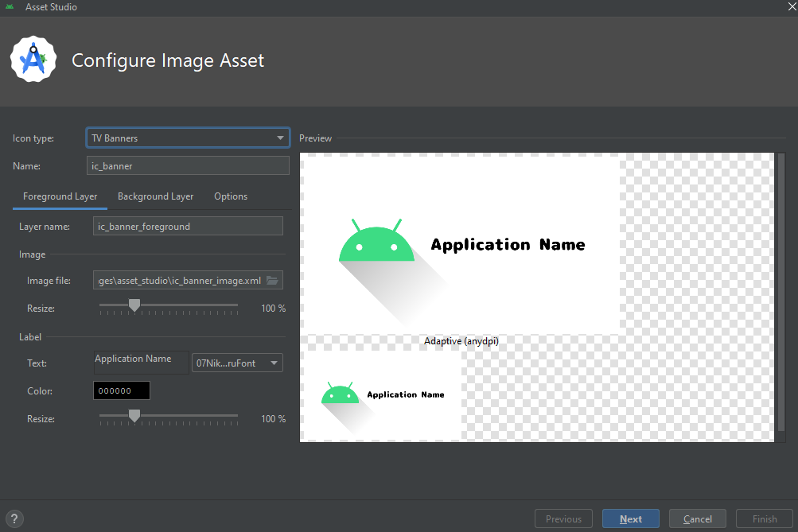Image resolution: width=798 pixels, height=532 pixels.
Task: Close the Asset Studio dialog
Action: 792,6
